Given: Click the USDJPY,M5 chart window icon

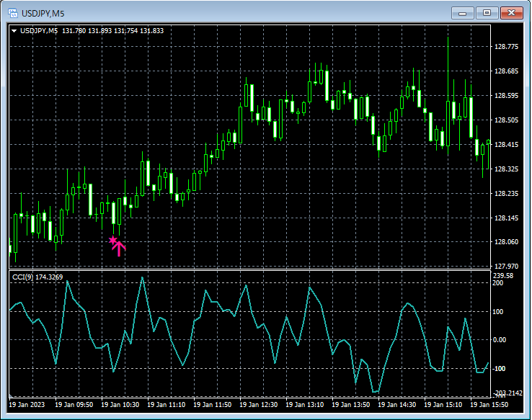Looking at the screenshot, I should 13,13.
